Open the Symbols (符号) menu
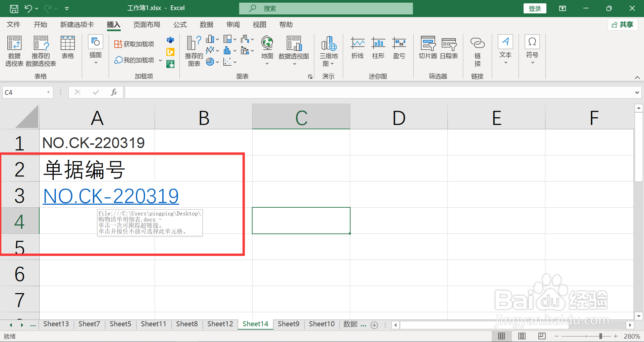This screenshot has width=644, height=342. pos(532,50)
